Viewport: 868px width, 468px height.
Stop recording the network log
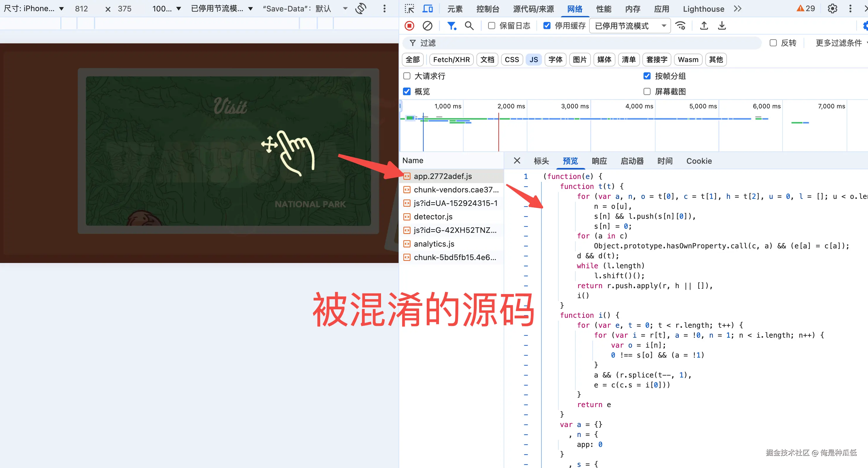click(x=409, y=25)
